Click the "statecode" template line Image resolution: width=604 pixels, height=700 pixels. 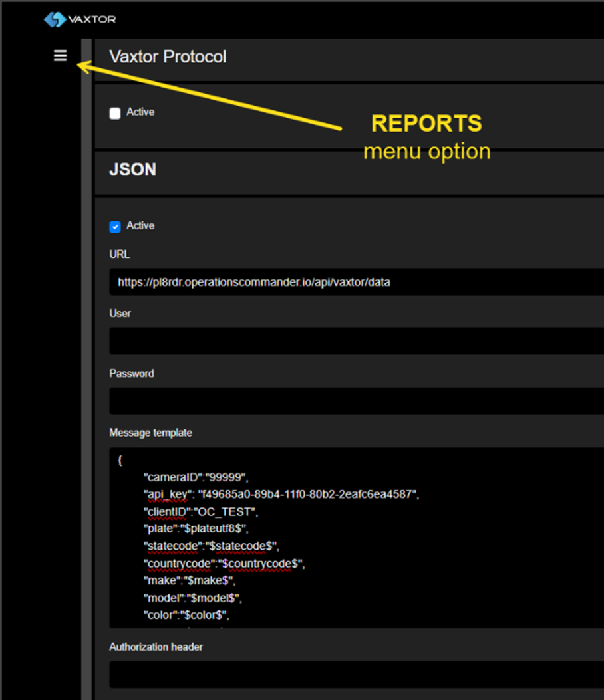tap(211, 546)
